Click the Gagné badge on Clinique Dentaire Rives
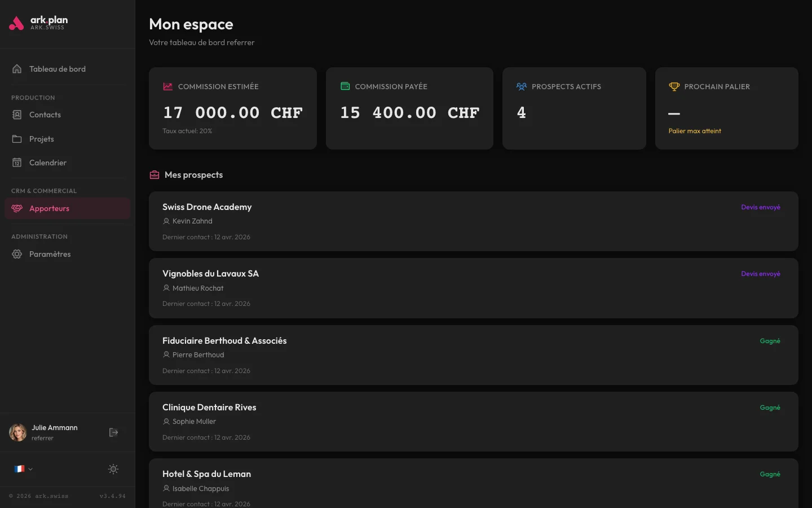 click(x=770, y=408)
